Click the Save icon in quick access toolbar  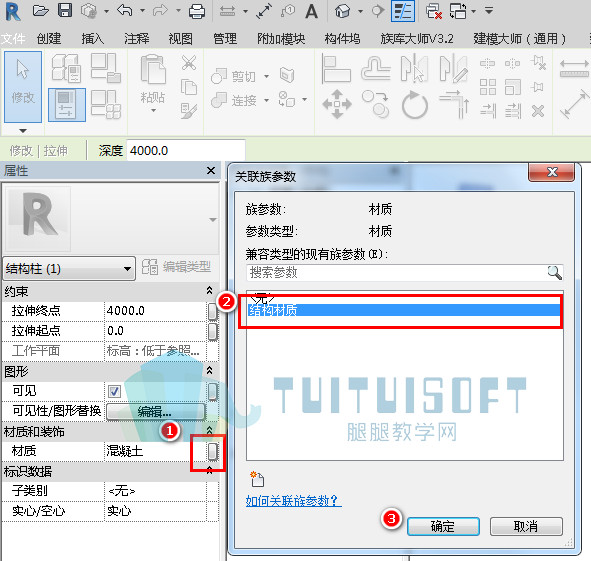65,10
